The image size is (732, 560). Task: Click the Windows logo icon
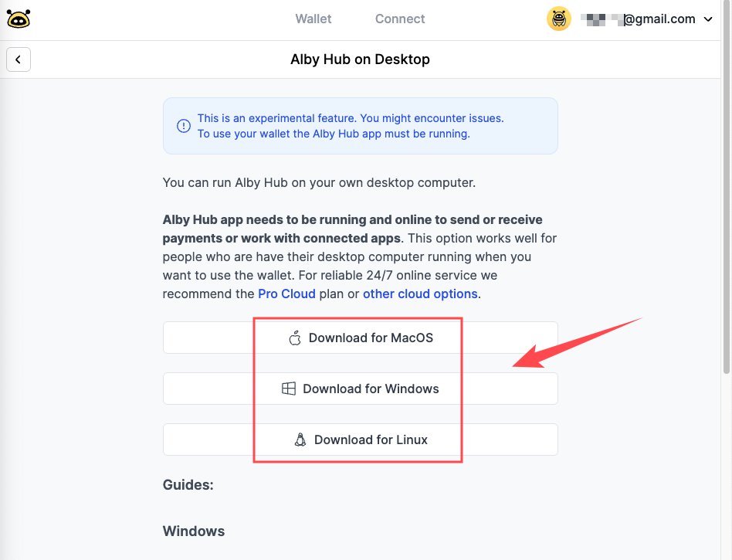289,389
